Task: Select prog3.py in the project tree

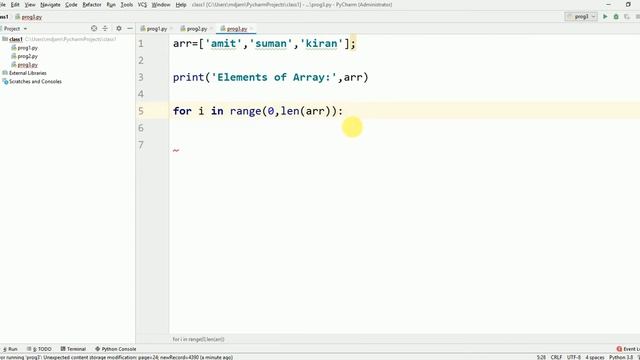Action: tap(27, 65)
